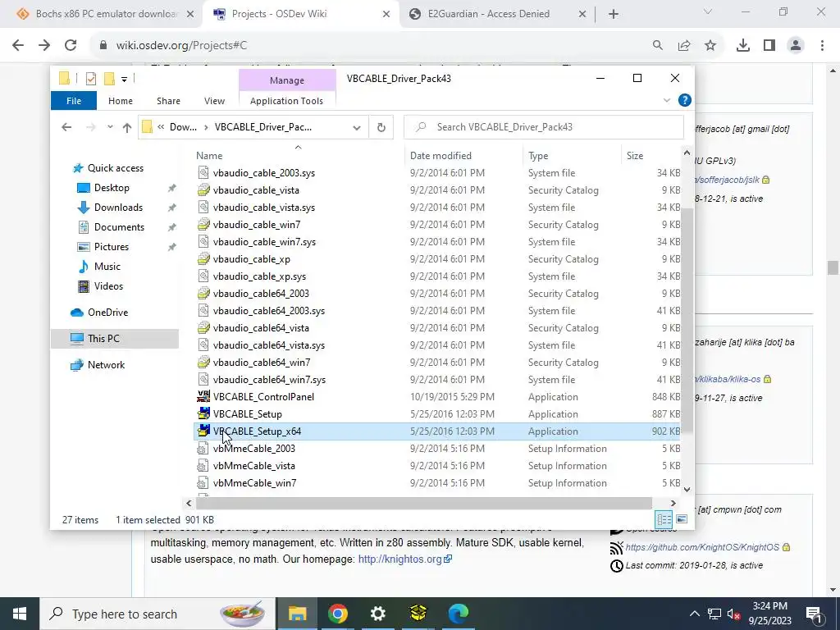Open the KnightOS GitHub repository link
Screen dimensions: 840x630
click(x=702, y=547)
